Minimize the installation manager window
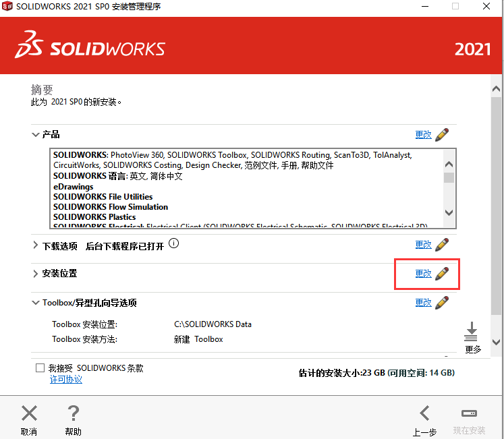Screen dimensions: 504x439 click(x=425, y=7)
